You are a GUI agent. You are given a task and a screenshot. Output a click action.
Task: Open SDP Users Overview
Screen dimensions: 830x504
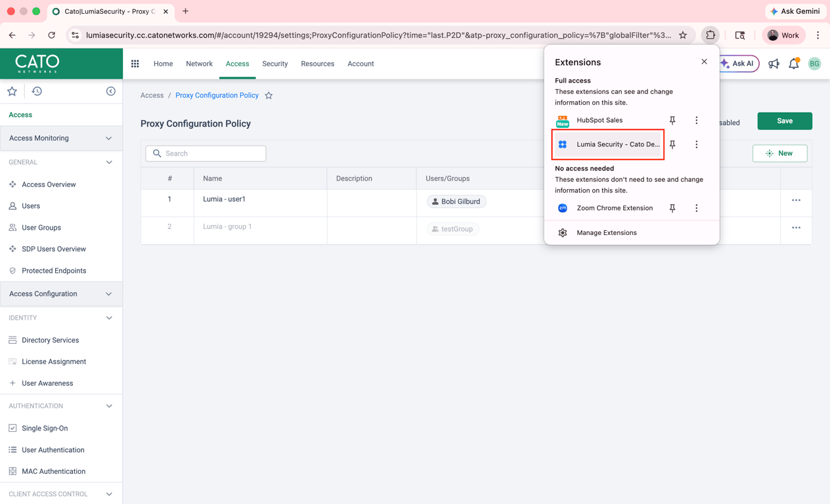pos(54,249)
